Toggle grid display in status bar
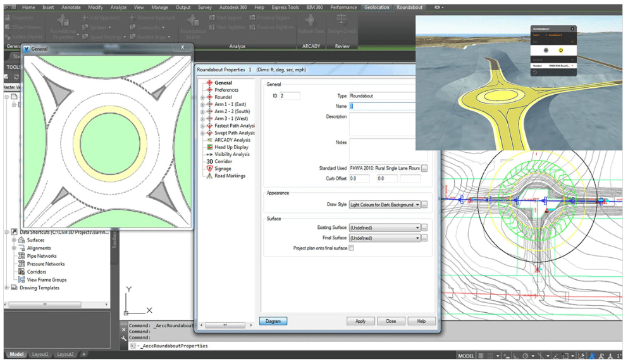The height and width of the screenshot is (364, 628). point(481,356)
